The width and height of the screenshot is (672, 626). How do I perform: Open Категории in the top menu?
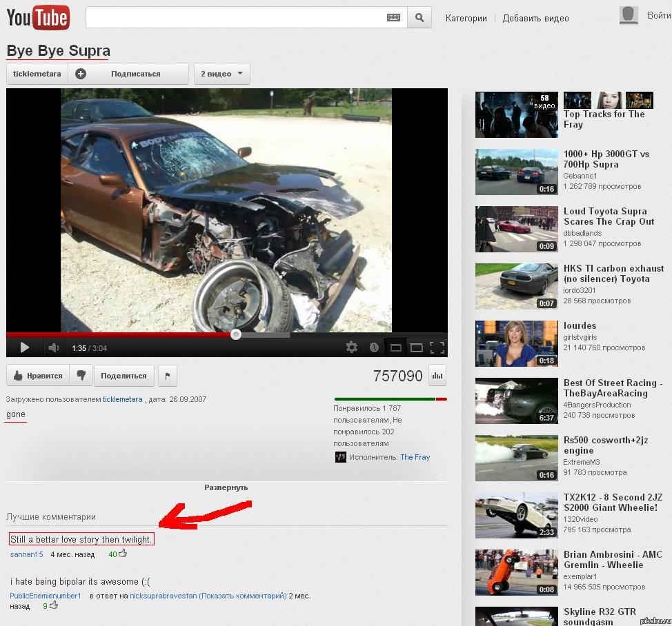coord(466,19)
